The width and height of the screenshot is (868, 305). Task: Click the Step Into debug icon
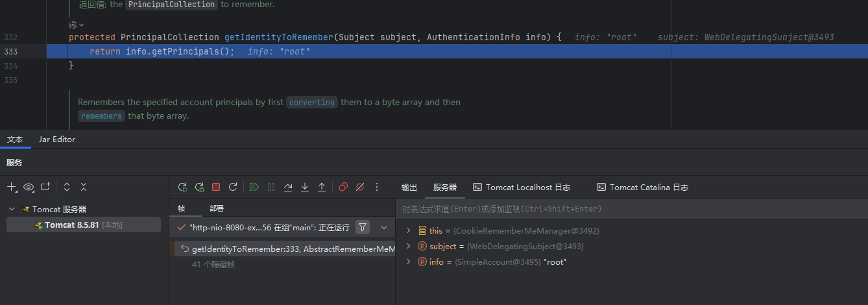pyautogui.click(x=305, y=187)
